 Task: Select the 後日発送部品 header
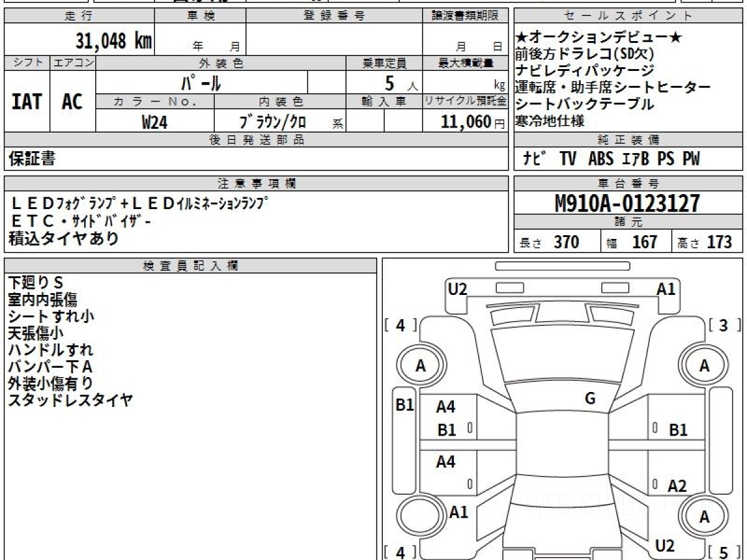[x=256, y=140]
